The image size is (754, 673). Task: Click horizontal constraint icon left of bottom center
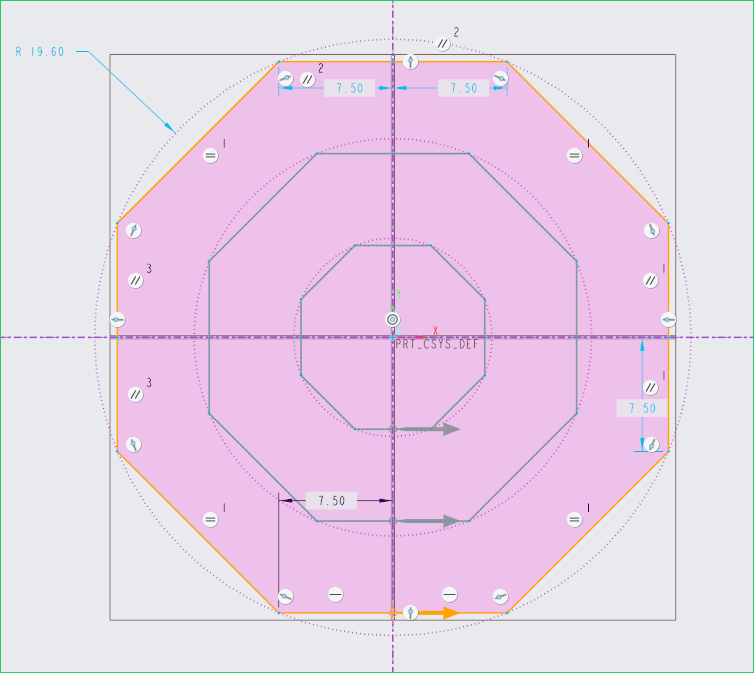336,594
